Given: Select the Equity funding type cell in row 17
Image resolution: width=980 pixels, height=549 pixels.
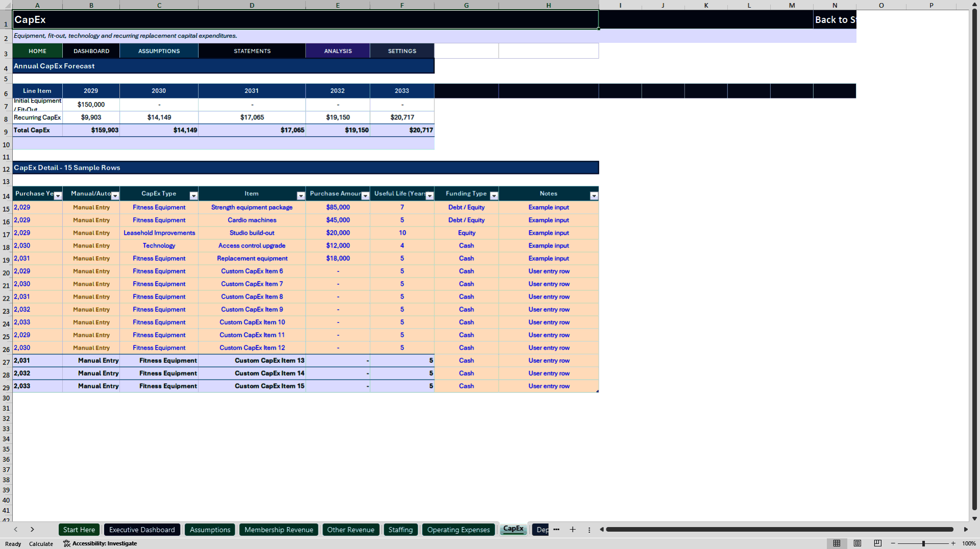Looking at the screenshot, I should click(x=467, y=233).
